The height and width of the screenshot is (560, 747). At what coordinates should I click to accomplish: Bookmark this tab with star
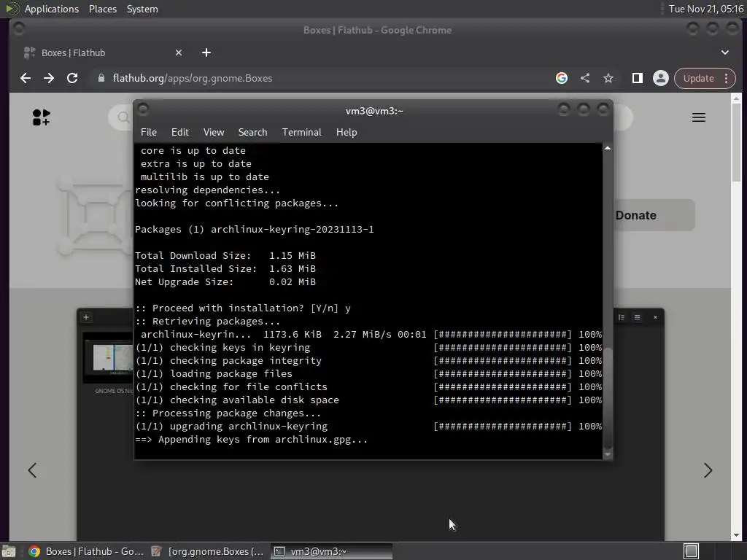(x=608, y=78)
